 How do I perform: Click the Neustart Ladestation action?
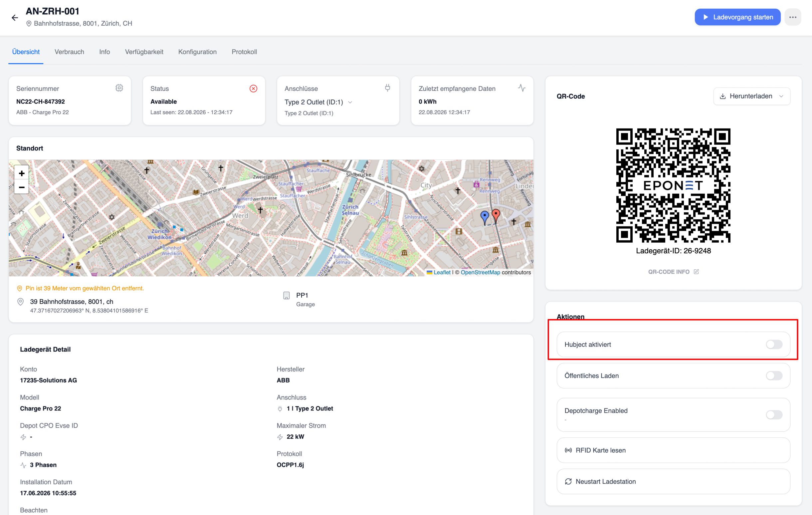point(673,482)
